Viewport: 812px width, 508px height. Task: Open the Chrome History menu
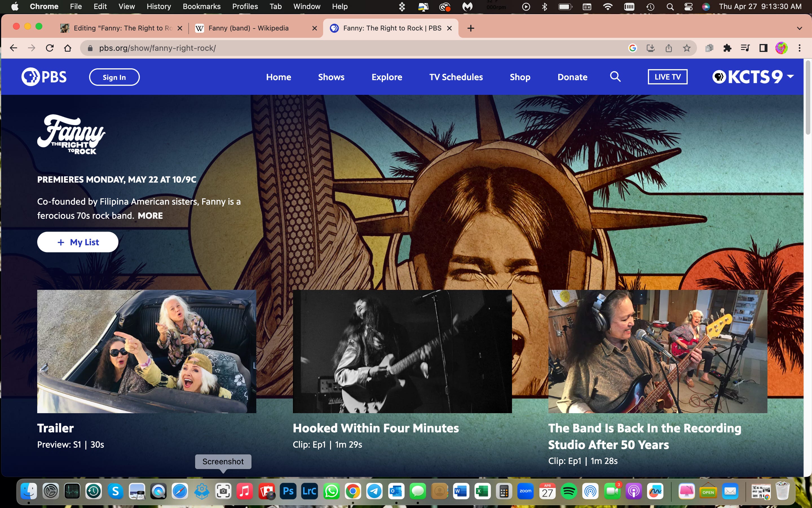[x=159, y=6]
